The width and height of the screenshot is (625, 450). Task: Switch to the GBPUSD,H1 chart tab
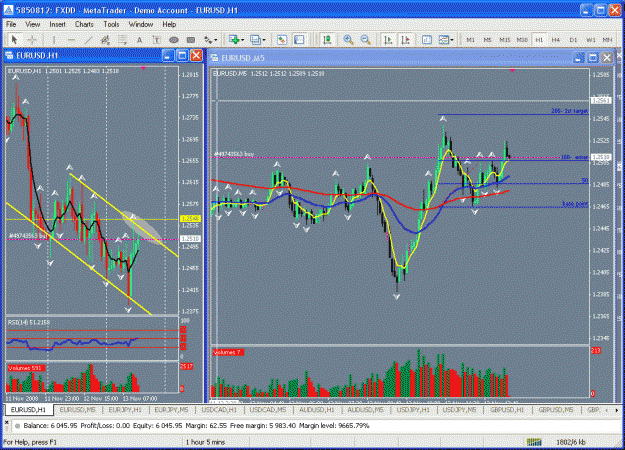(x=507, y=410)
